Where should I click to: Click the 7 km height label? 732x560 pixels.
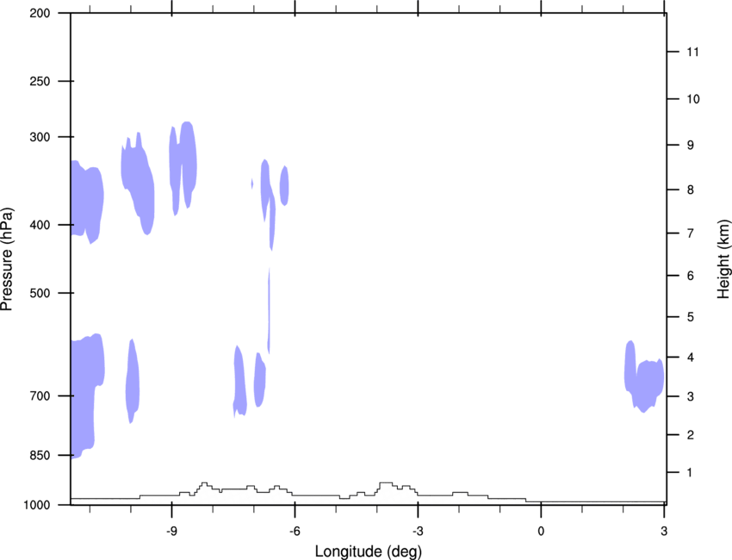(691, 233)
